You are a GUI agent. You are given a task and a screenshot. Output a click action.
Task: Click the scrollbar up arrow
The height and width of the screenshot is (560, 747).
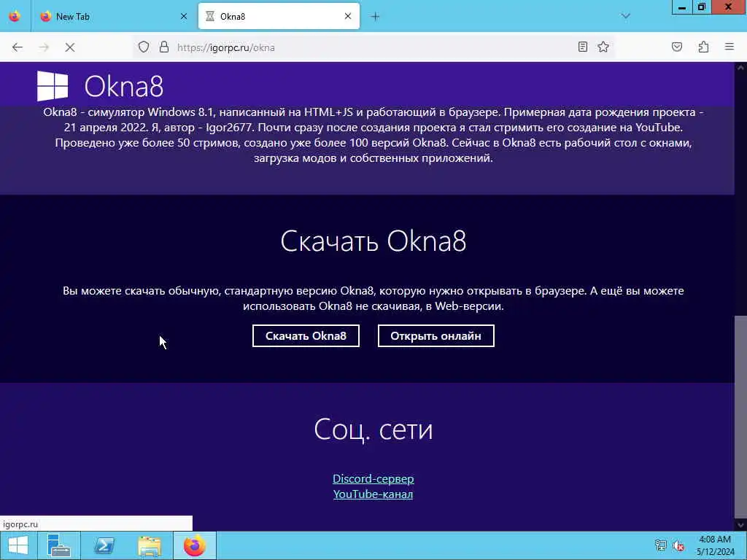point(740,68)
